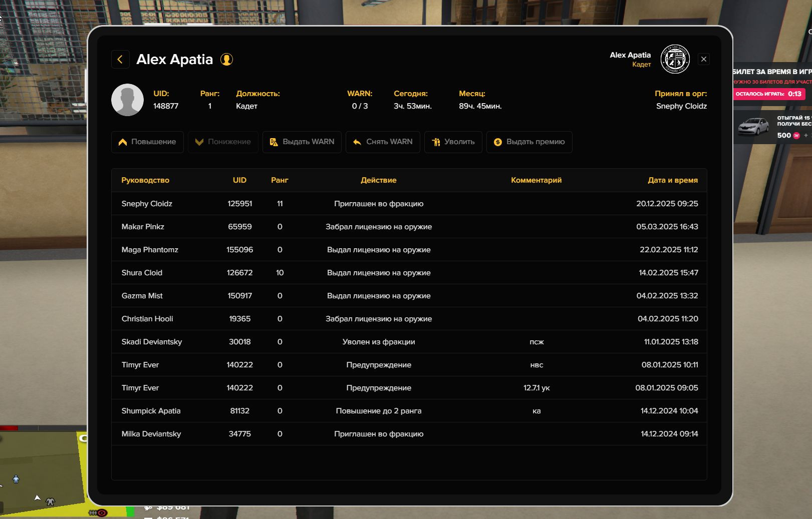The height and width of the screenshot is (519, 812).
Task: Click the UID column header in the table
Action: tap(239, 180)
